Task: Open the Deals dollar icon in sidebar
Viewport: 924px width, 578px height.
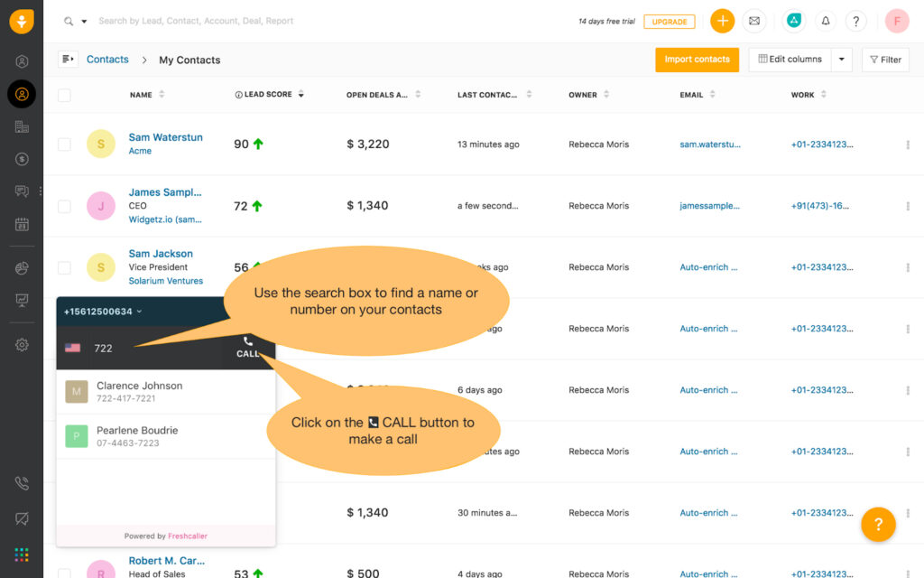Action: tap(22, 159)
